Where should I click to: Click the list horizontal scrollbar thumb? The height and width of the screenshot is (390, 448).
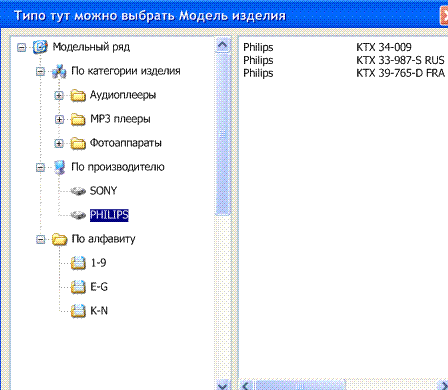click(x=299, y=386)
